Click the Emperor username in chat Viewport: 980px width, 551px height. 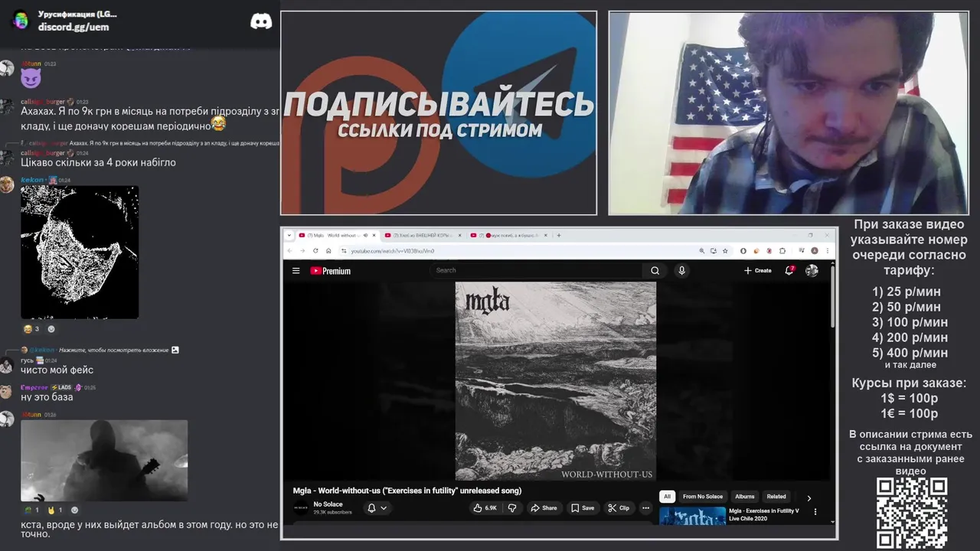(34, 387)
